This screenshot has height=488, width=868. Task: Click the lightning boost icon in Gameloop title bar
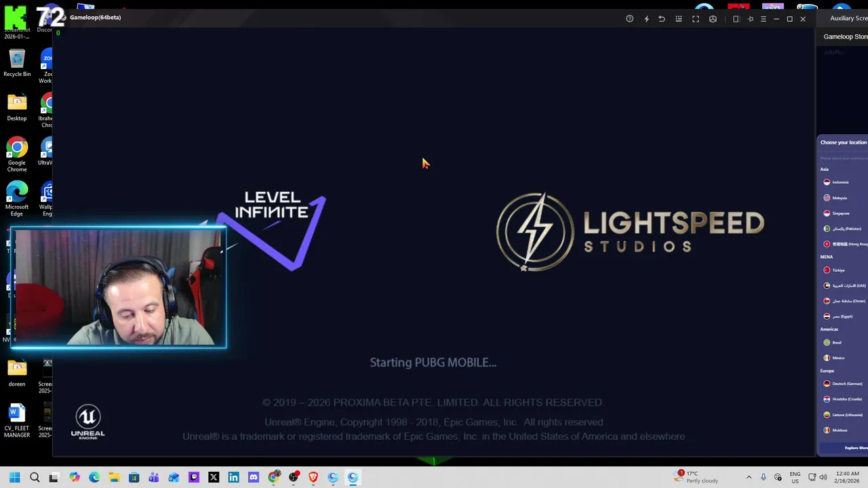pos(646,19)
